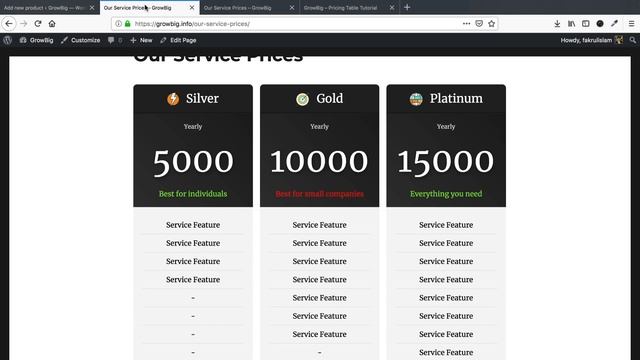Click Yearly label under Silver
The image size is (640, 360).
click(x=193, y=127)
